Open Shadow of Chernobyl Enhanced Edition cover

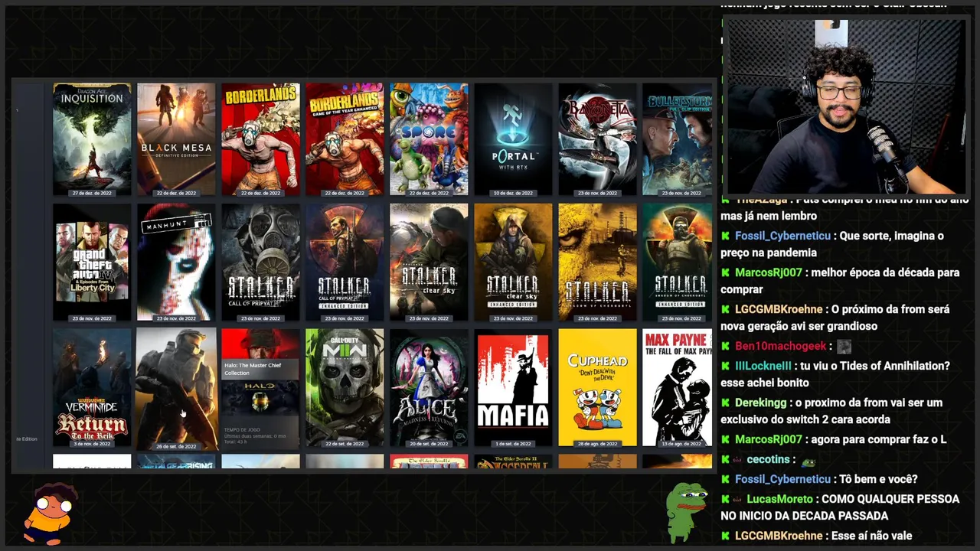coord(678,262)
